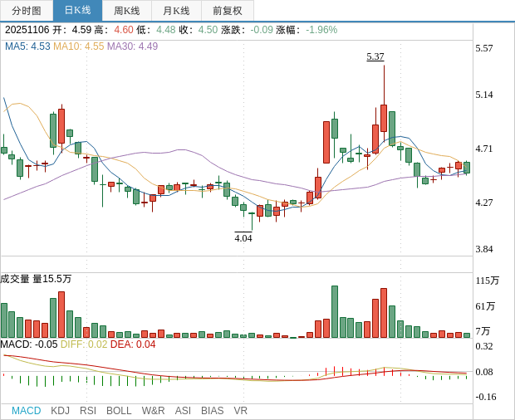Click the 5.57 price axis label

tap(484, 48)
